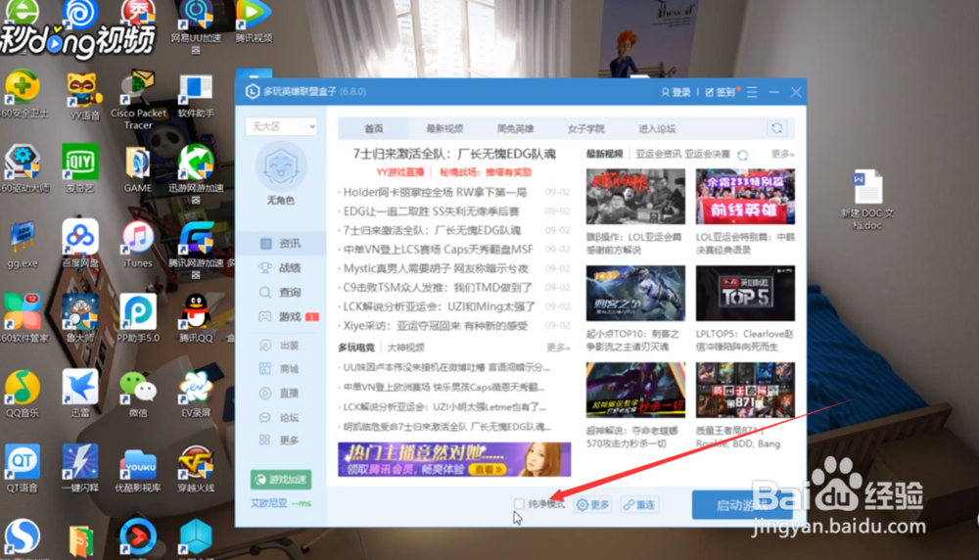Open the LPLTOP5 video thumbnail
Viewport: 979px width, 560px height.
point(745,294)
